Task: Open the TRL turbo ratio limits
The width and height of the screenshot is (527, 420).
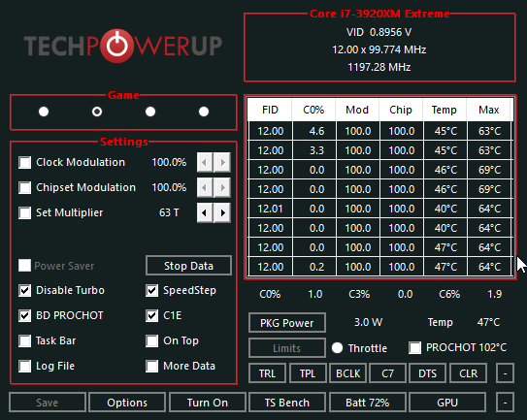Action: click(x=267, y=373)
